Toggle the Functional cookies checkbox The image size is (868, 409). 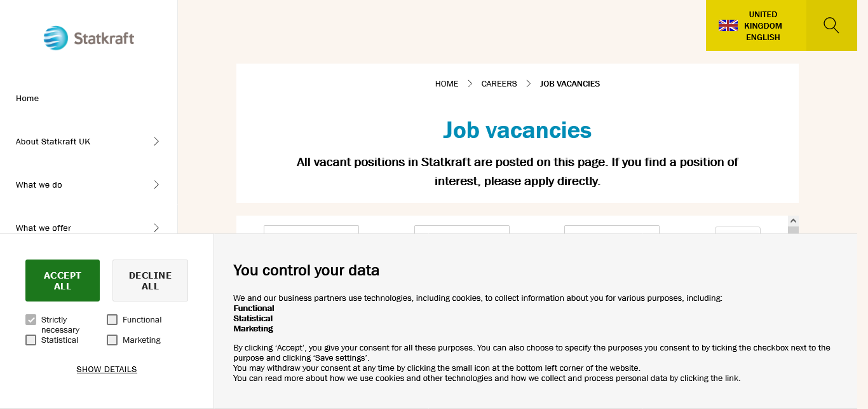point(112,320)
